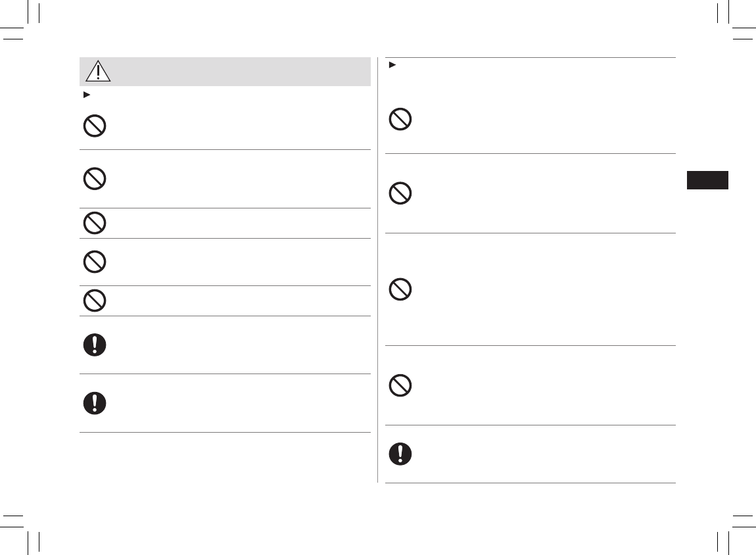
Task: Click the upper exclamation mark icon in the left column
Action: click(95, 345)
